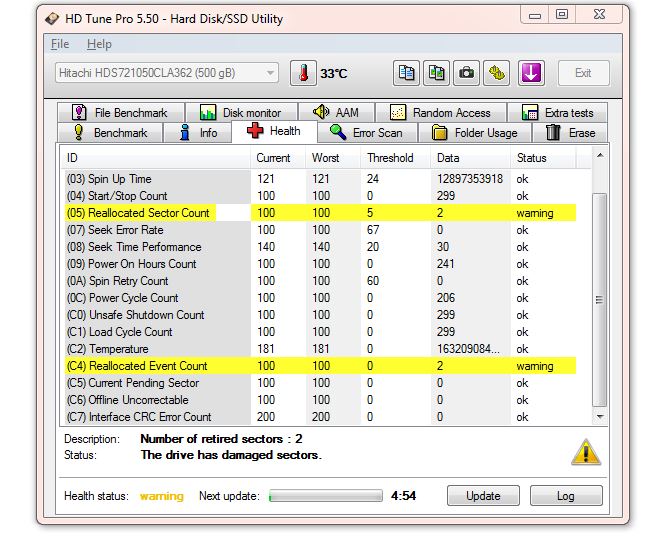Select the (C1) Load Cycle Count row
Image resolution: width=663 pixels, height=547 pixels.
[321, 332]
